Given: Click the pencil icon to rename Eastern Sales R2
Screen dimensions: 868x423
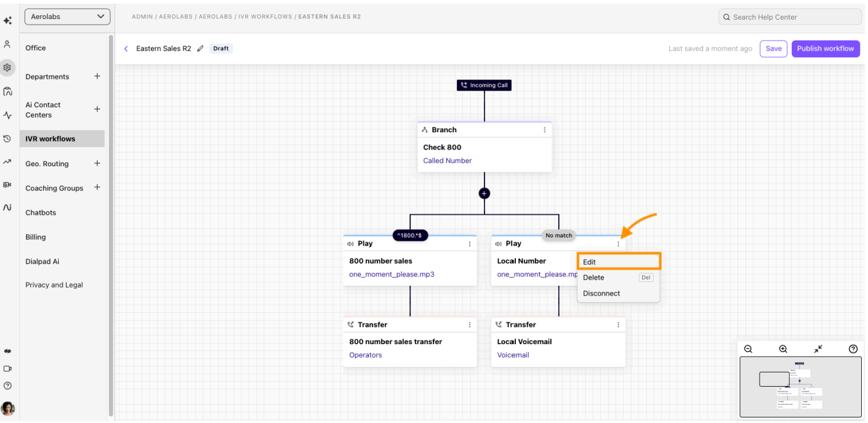Looking at the screenshot, I should (199, 48).
